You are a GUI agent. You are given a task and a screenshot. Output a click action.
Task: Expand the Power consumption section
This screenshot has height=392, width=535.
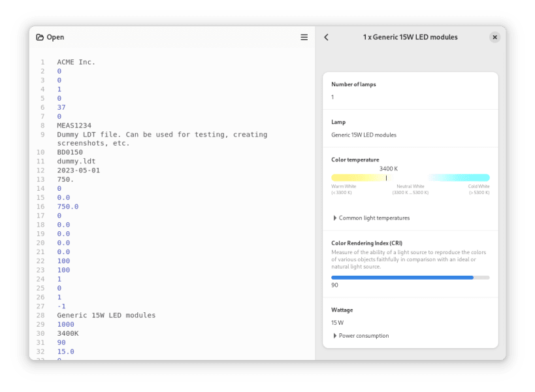pyautogui.click(x=361, y=336)
